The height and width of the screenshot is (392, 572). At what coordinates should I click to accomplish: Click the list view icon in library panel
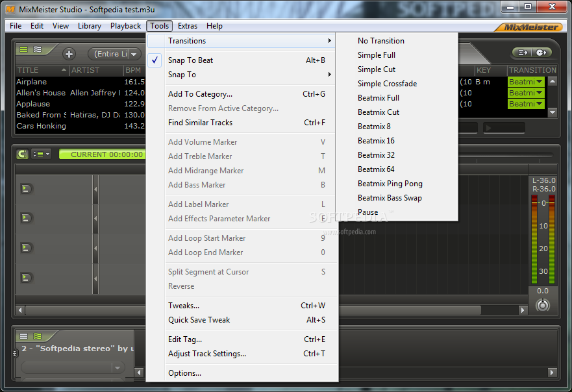24,49
